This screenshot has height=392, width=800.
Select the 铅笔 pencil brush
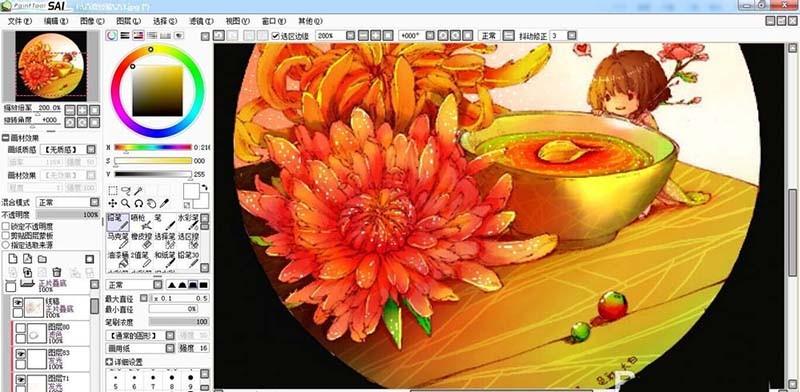118,222
